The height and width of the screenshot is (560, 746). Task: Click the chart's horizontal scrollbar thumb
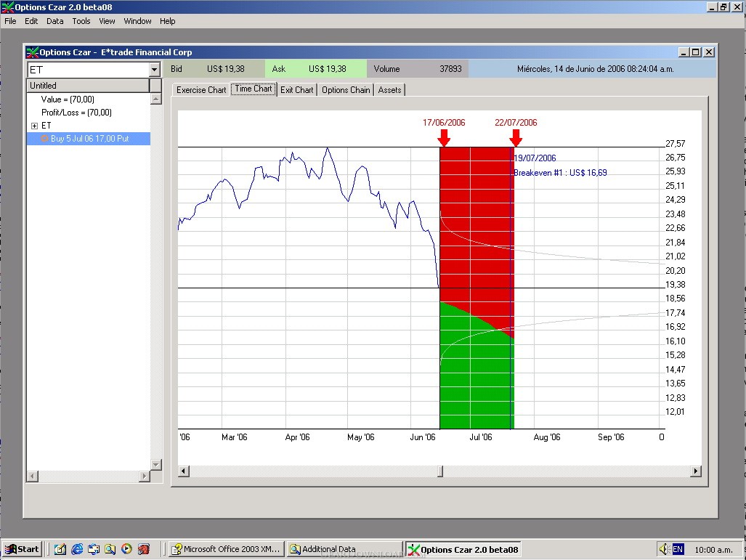[441, 471]
